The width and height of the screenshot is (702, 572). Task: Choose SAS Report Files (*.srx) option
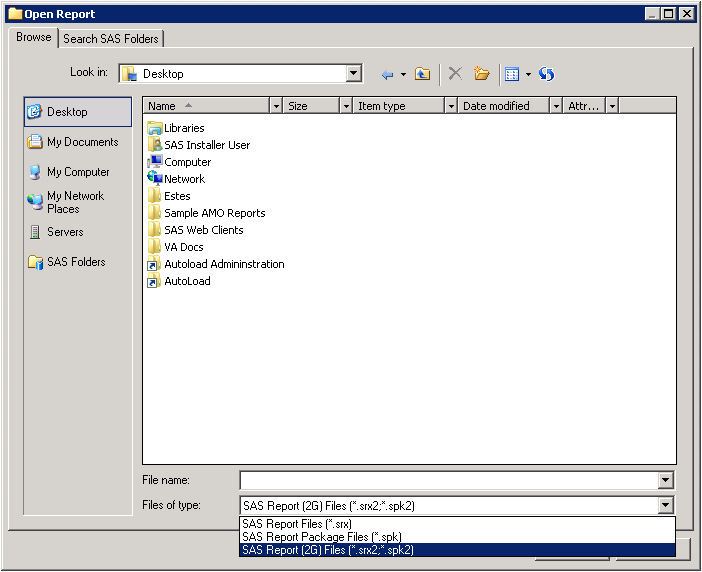297,524
